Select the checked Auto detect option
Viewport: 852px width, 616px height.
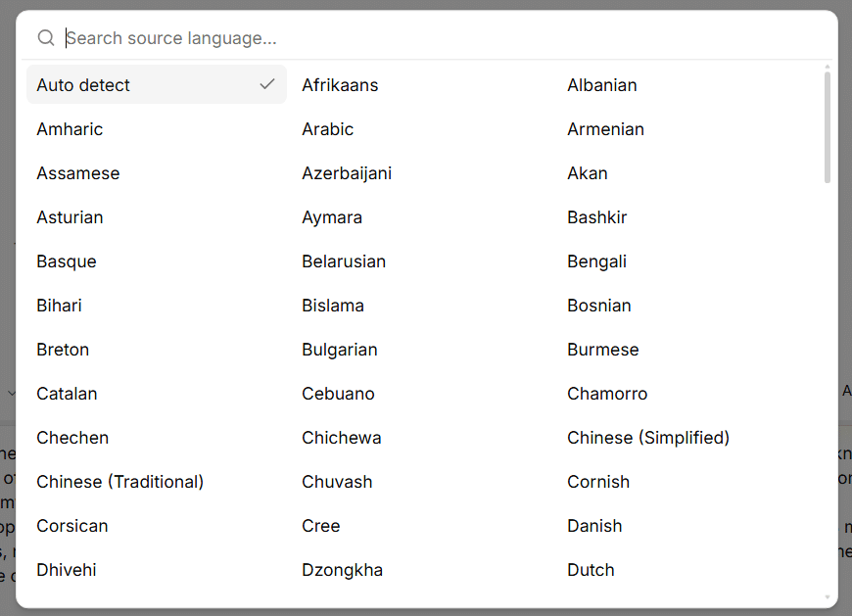pos(157,85)
